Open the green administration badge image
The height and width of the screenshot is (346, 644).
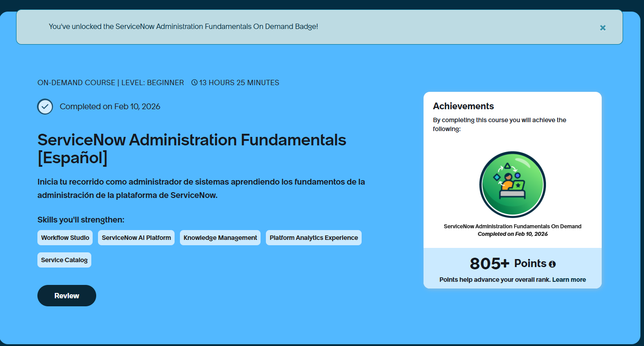[512, 185]
